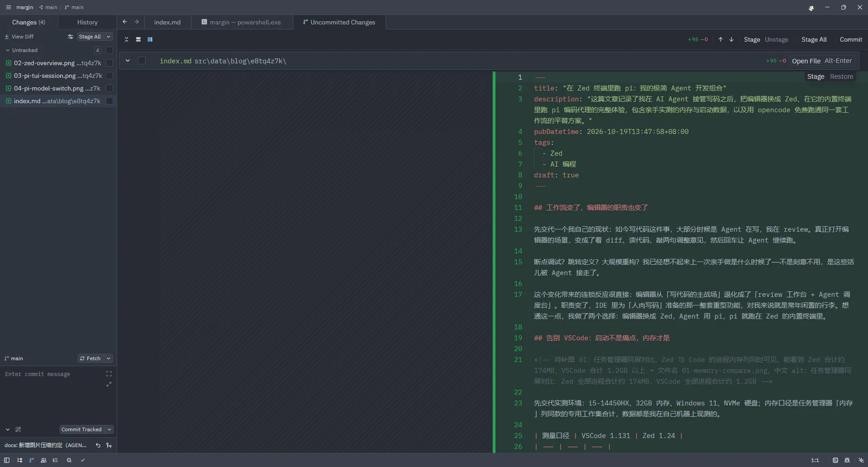Click the Commit Tracked button
Screen dimensions: 868x467
tap(82, 429)
